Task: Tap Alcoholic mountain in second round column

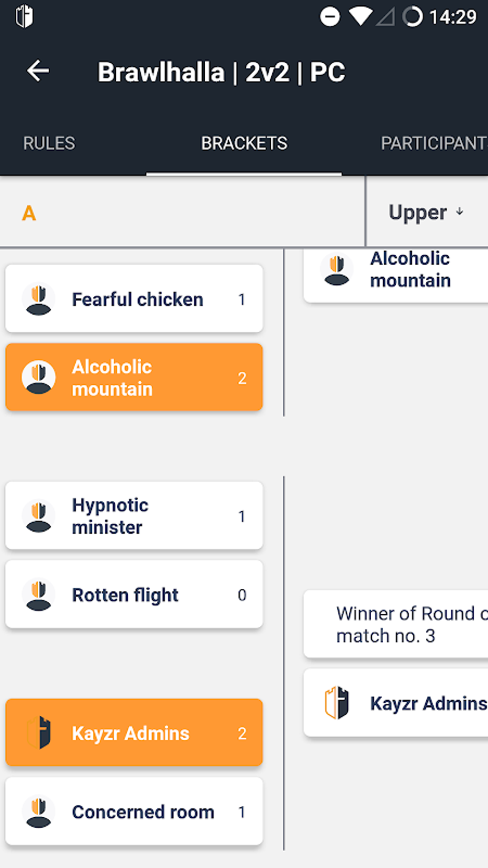Action: [396, 271]
